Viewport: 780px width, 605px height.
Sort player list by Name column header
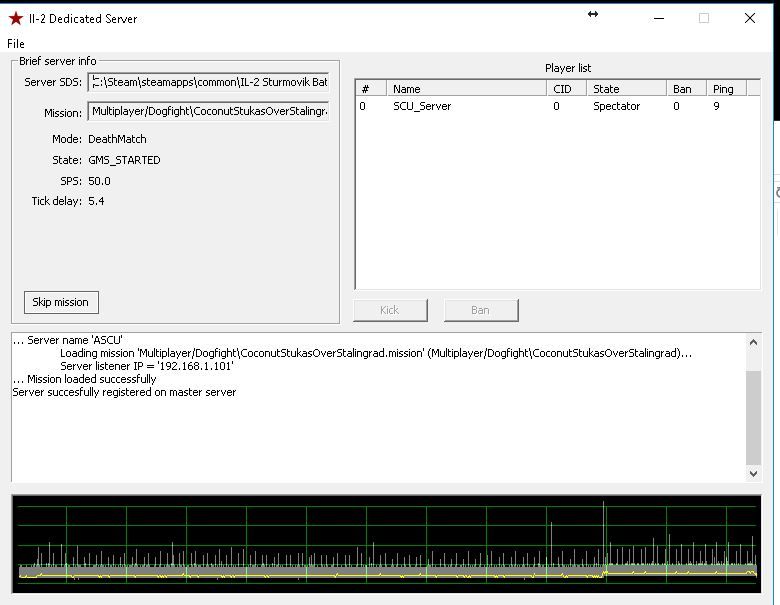(x=467, y=89)
